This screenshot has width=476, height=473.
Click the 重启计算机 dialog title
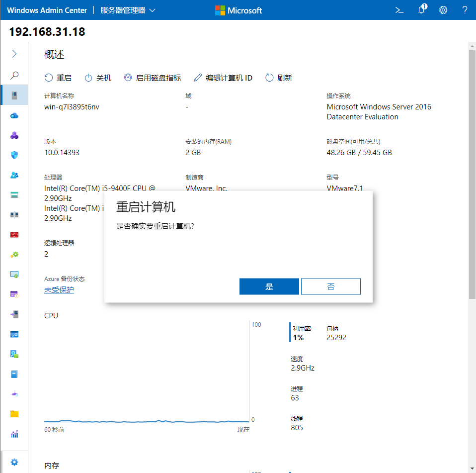tap(146, 207)
